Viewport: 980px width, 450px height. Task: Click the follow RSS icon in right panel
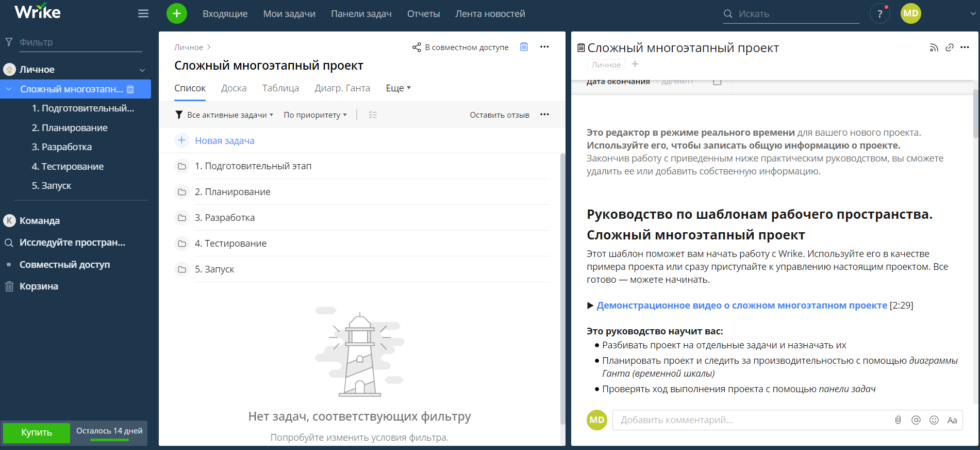pos(934,48)
